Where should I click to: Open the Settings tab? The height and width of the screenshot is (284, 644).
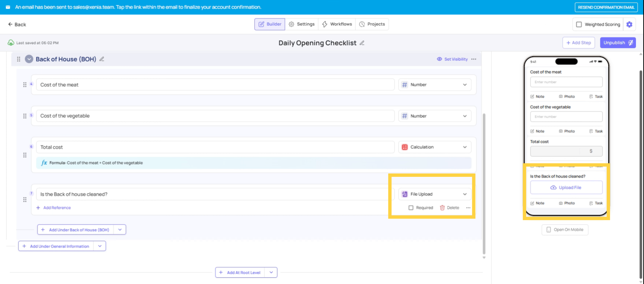click(x=302, y=24)
